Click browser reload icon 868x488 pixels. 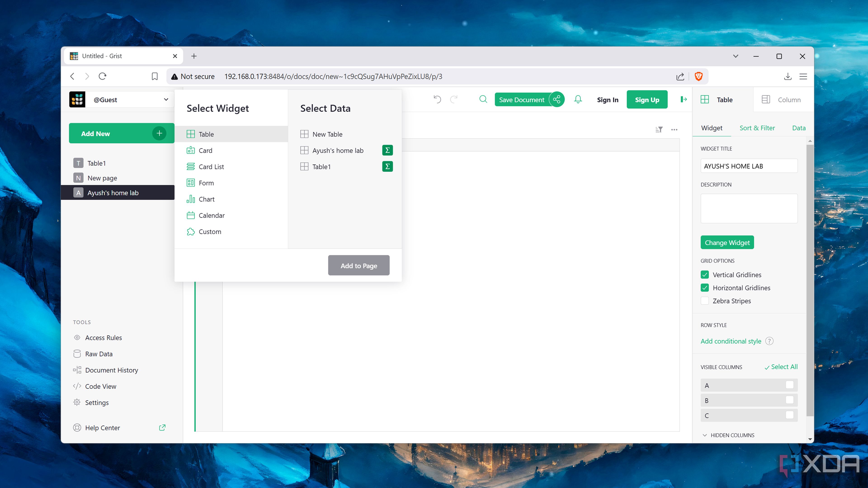pyautogui.click(x=102, y=76)
